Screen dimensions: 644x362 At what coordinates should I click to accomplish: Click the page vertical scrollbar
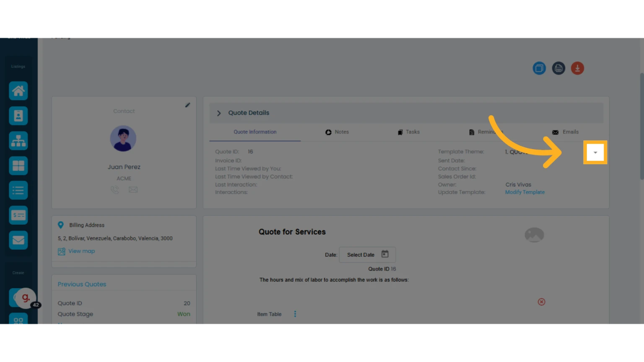pyautogui.click(x=641, y=127)
